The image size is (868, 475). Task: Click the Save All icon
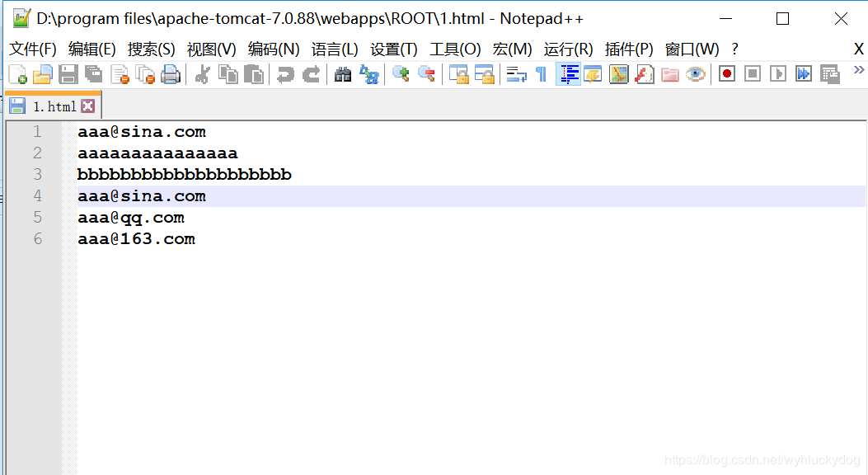[x=93, y=73]
